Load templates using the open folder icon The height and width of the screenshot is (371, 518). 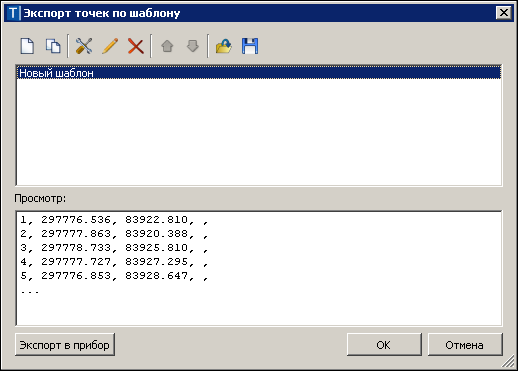click(224, 46)
